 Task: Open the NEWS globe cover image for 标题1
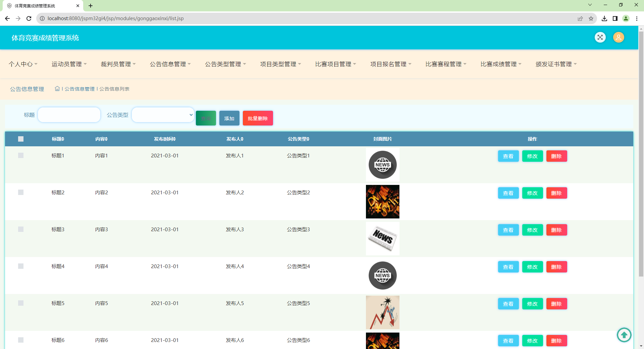click(x=383, y=165)
